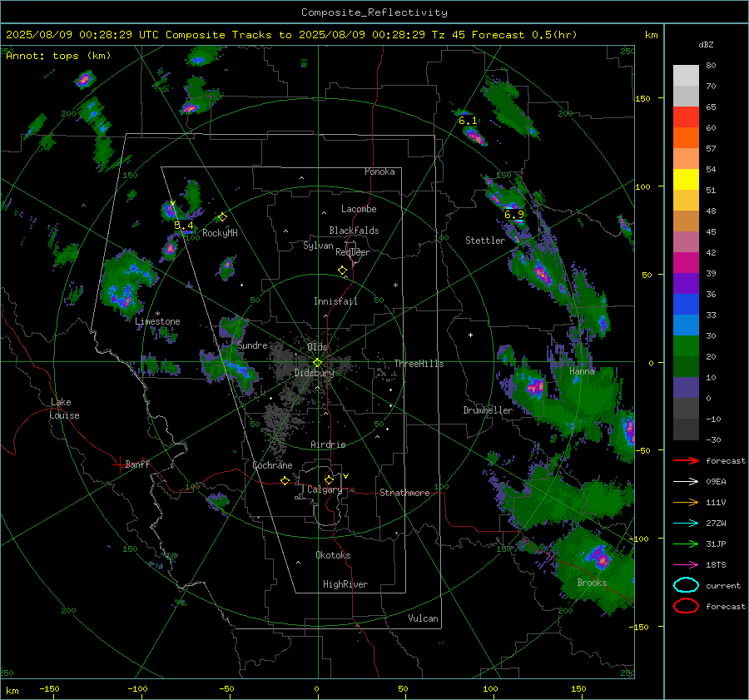Click the green 31JP arrow icon

[x=686, y=544]
